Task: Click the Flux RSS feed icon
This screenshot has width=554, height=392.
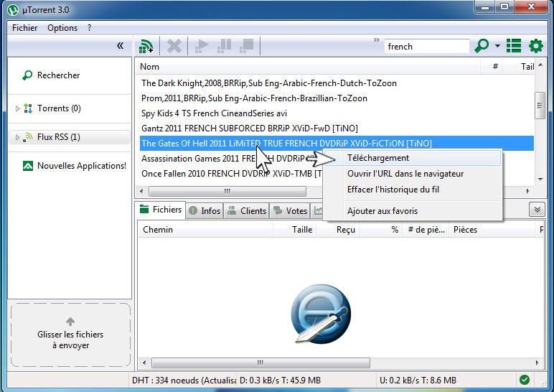Action: click(x=28, y=137)
